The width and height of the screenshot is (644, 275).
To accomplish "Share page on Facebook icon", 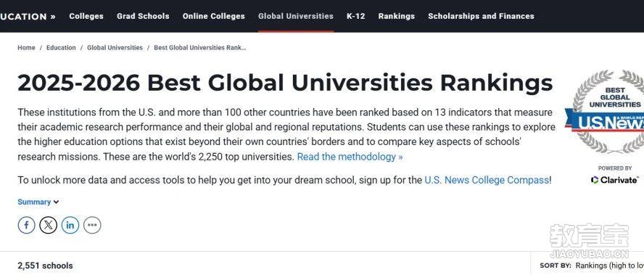I will click(26, 225).
